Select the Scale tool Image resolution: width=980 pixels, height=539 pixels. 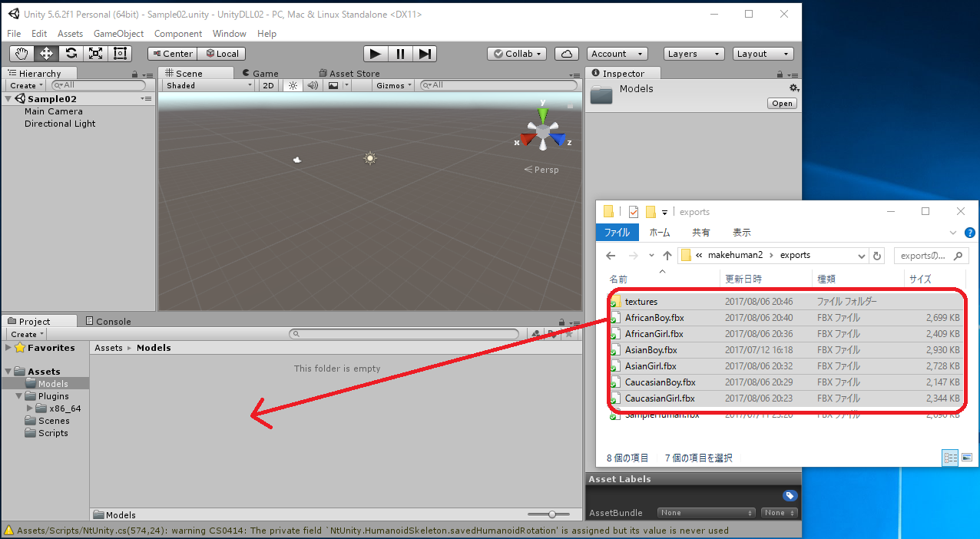pos(95,54)
